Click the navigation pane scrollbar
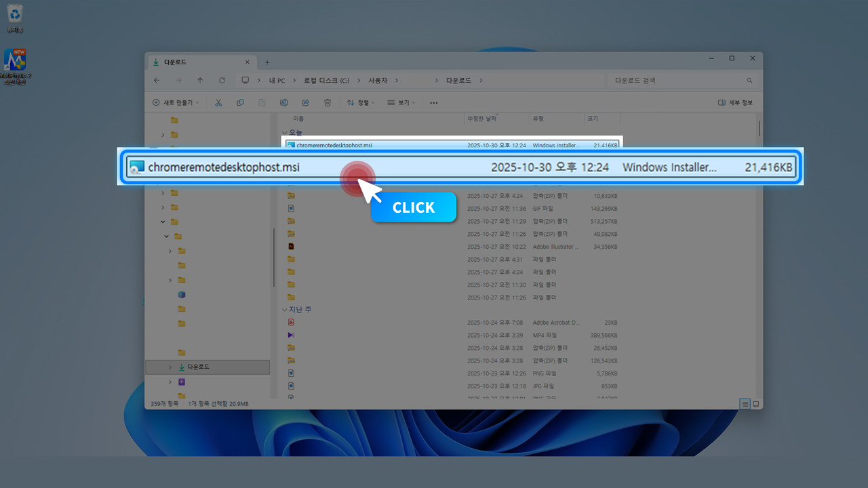The height and width of the screenshot is (488, 868). 273,258
